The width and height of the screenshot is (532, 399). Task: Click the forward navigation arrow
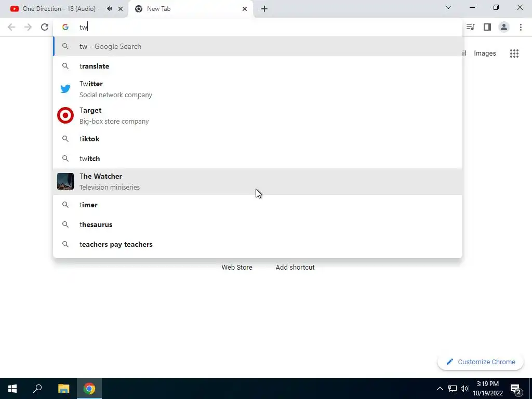click(28, 27)
